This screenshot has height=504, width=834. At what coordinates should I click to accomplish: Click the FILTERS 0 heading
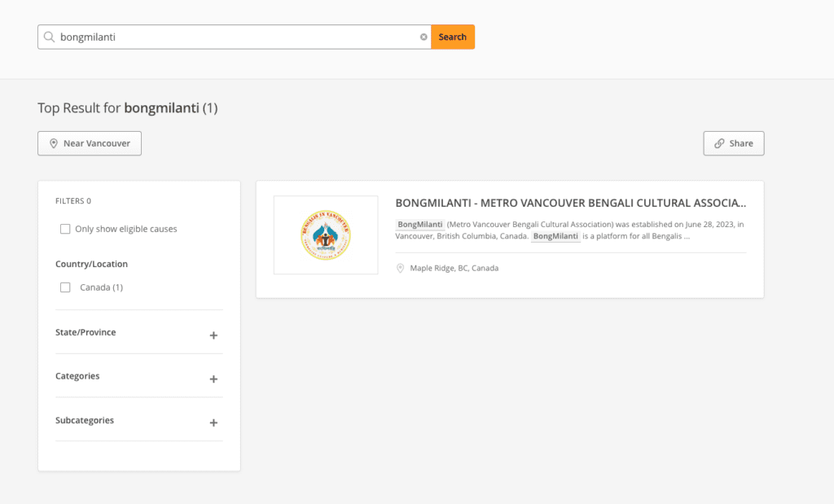(72, 201)
